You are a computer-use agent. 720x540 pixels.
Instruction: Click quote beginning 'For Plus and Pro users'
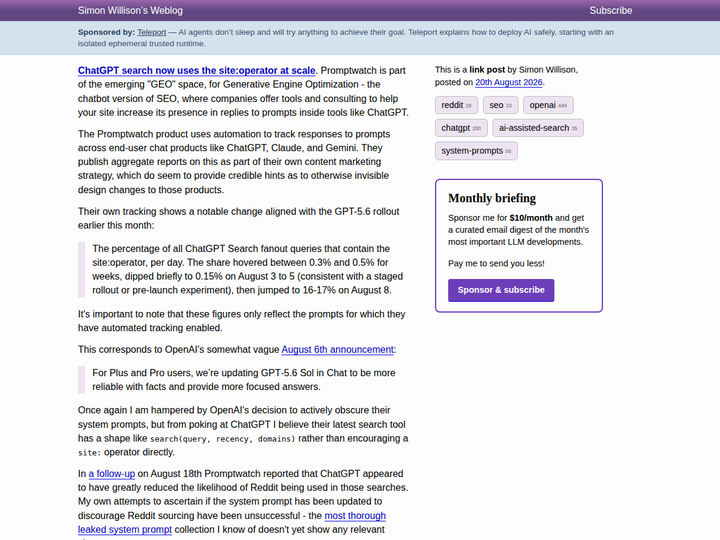[x=244, y=380]
